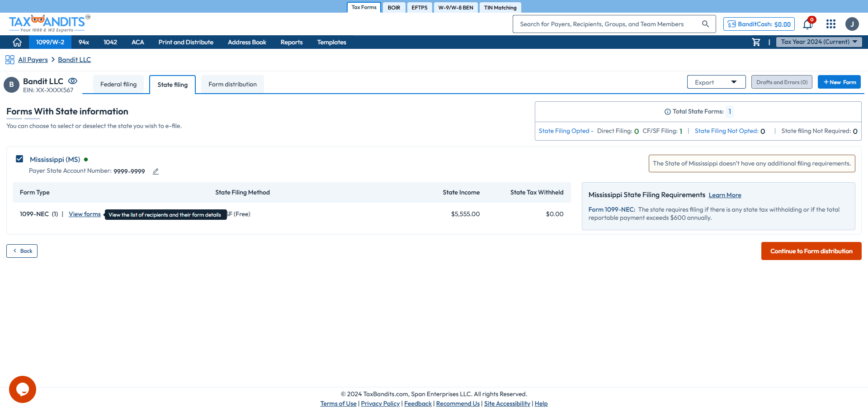Open the 94x menu
Image resolution: width=868 pixels, height=412 pixels.
point(84,42)
